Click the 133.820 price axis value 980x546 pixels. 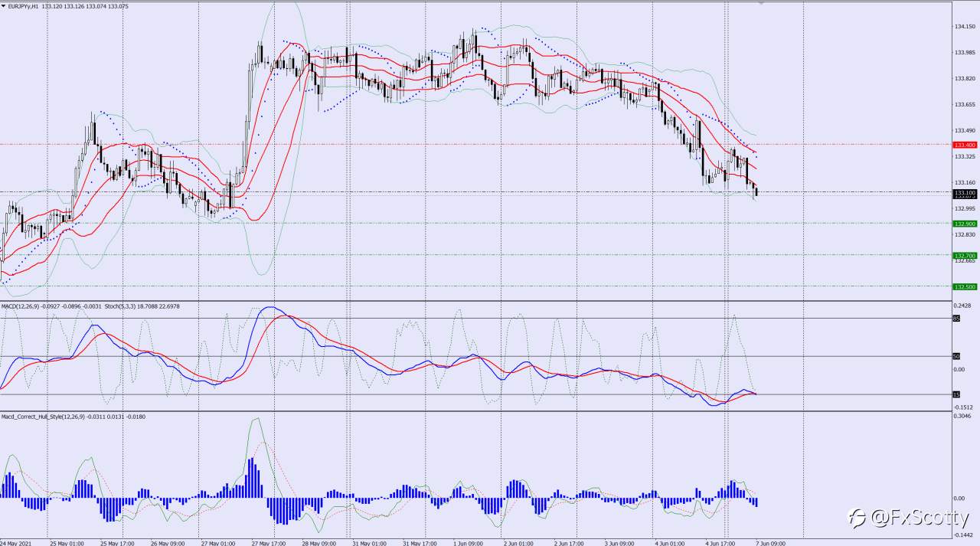click(x=965, y=79)
